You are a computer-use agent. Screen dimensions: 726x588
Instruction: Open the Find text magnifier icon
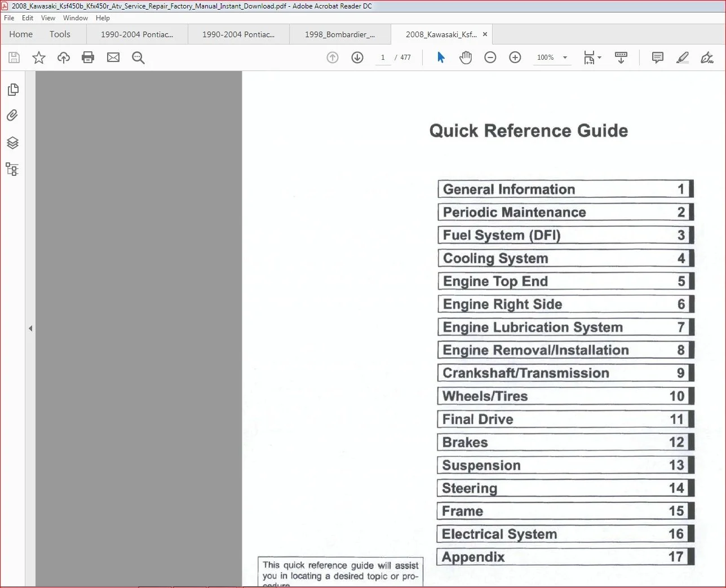click(138, 58)
